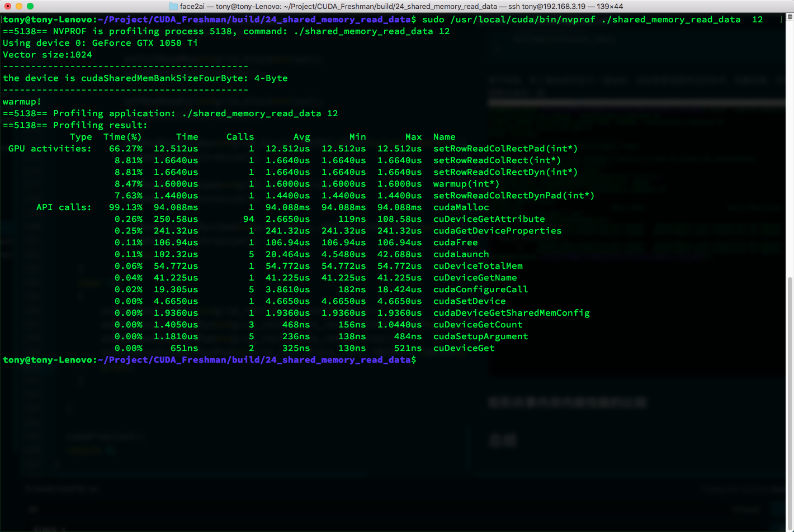Click the 94 calls count for cuDeviceGetAttribute
Viewport: 794px width, 532px height.
[x=248, y=219]
